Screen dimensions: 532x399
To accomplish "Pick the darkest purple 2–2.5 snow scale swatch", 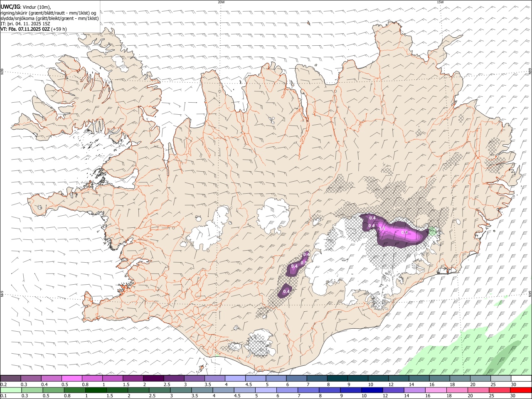I will (x=153, y=378).
